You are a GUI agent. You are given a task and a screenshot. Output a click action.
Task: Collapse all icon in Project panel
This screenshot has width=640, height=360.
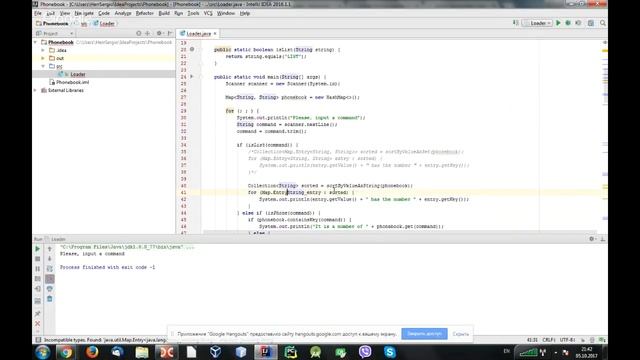(148, 33)
